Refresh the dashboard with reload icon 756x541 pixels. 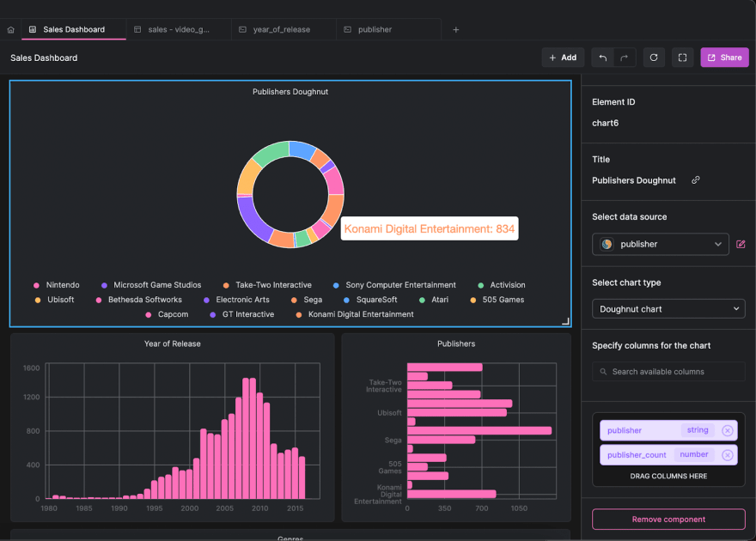pos(654,58)
